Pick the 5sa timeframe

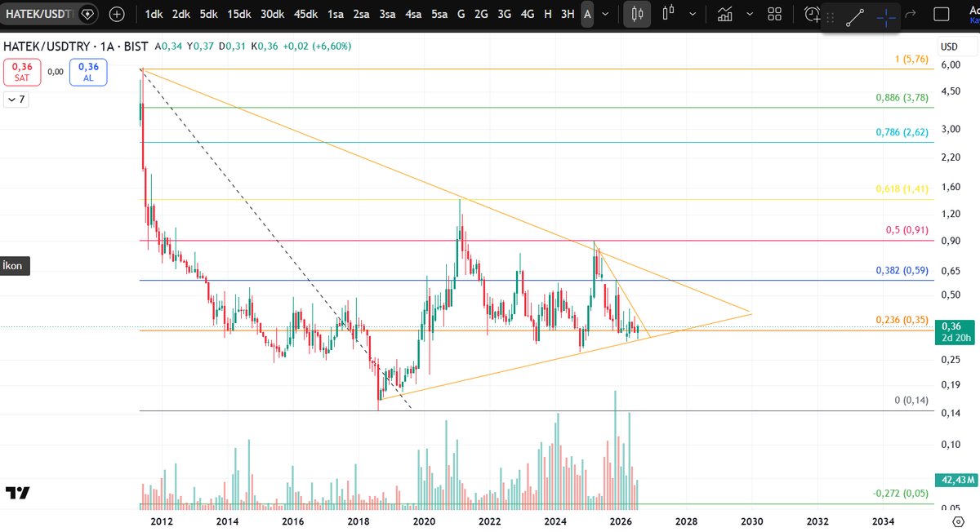439,14
